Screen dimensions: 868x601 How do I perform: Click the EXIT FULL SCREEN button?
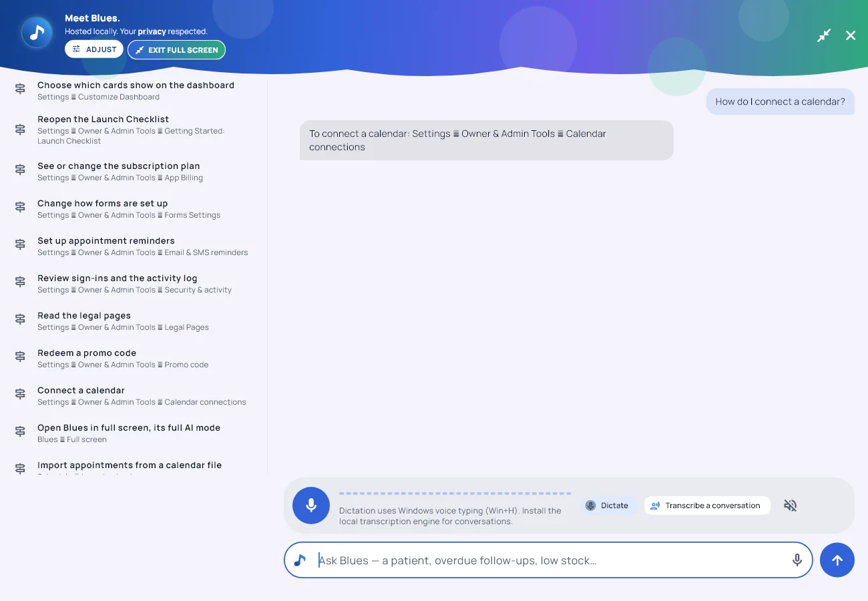pos(176,49)
